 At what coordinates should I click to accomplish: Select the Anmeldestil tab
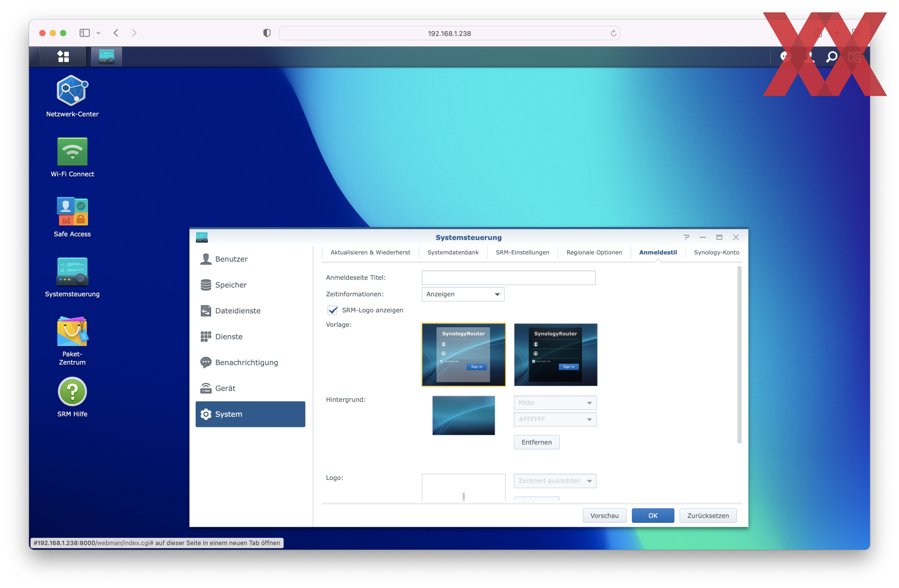point(658,252)
